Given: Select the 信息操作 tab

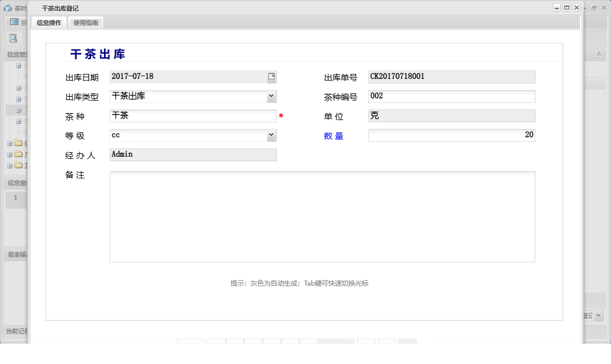Looking at the screenshot, I should click(50, 23).
